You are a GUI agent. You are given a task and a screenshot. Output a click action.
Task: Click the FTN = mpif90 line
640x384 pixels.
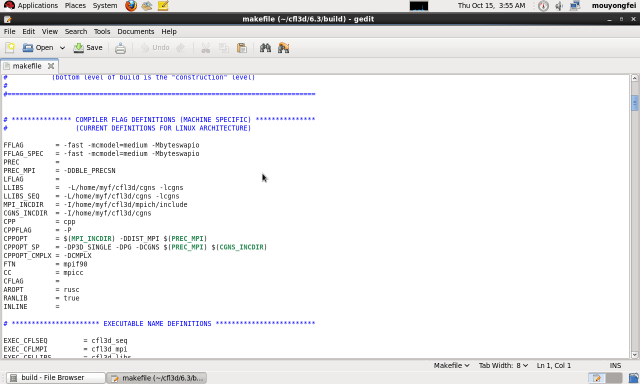coord(45,264)
